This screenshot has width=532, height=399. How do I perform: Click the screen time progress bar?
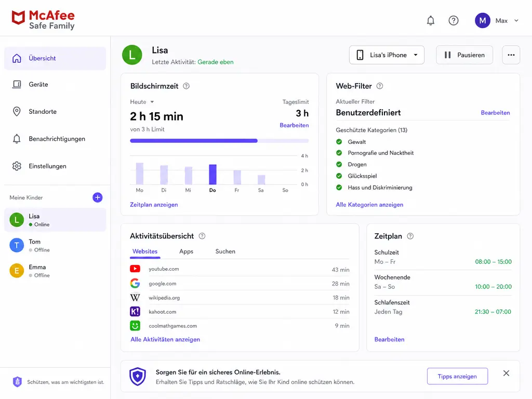click(x=219, y=141)
